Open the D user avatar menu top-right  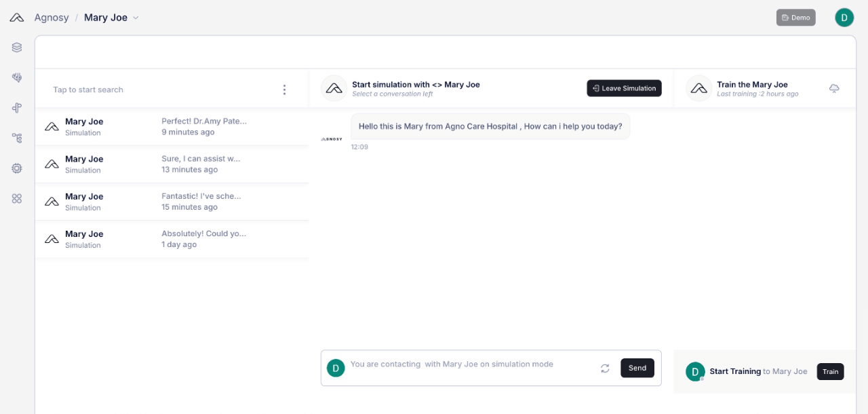[x=844, y=18]
